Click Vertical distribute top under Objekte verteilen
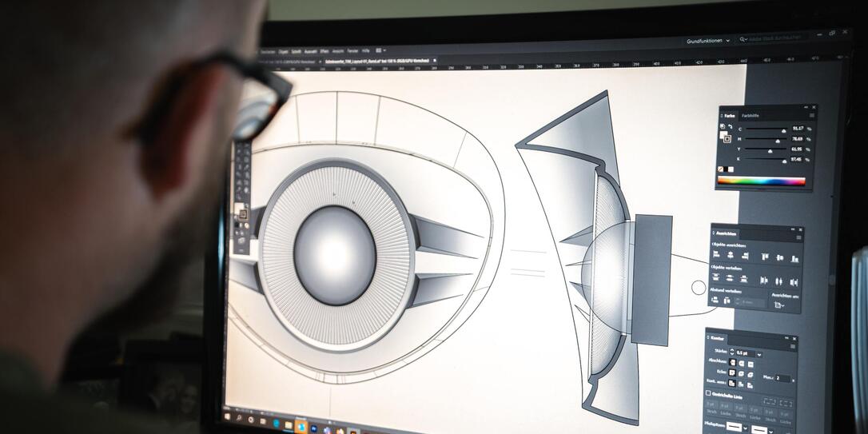The width and height of the screenshot is (868, 434). click(x=716, y=277)
